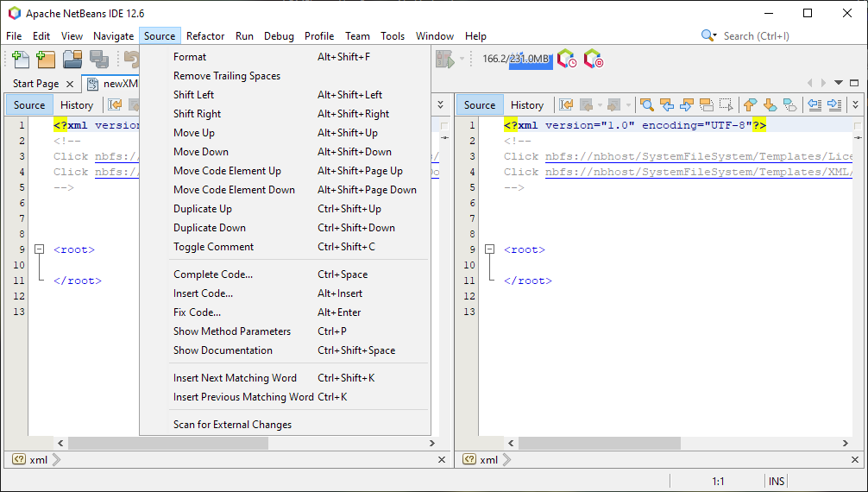
Task: Click the memory usage bar to collect garbage
Action: point(516,59)
